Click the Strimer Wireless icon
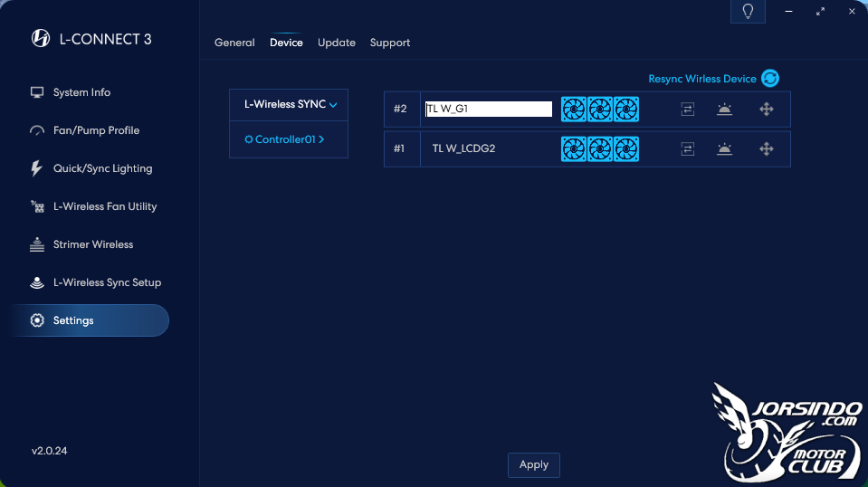 (37, 244)
